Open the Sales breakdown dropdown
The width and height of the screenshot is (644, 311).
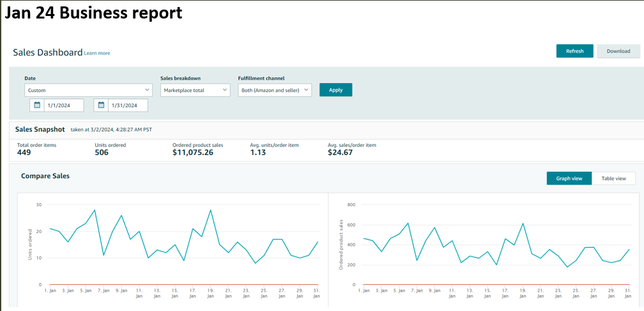(x=195, y=90)
